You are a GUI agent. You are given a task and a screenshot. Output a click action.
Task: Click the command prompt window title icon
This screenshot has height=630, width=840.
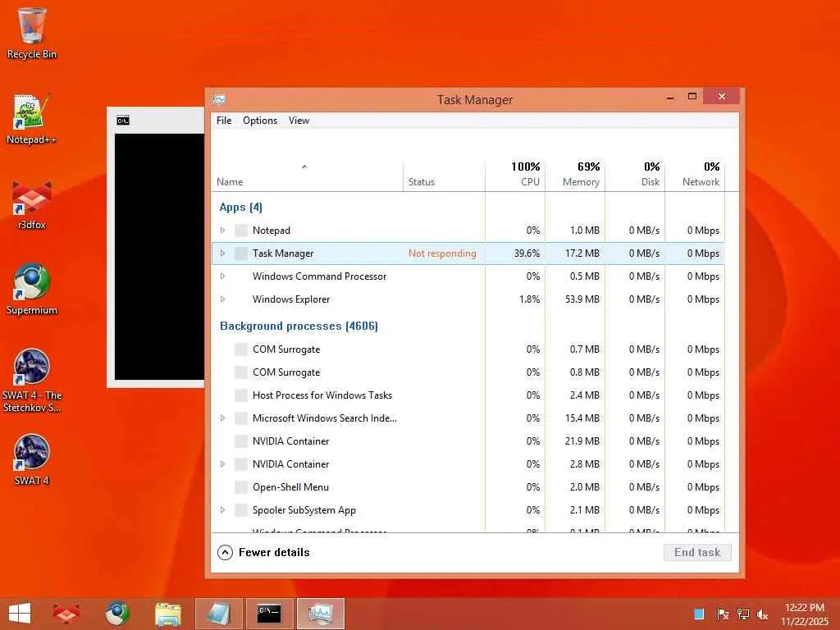[123, 121]
